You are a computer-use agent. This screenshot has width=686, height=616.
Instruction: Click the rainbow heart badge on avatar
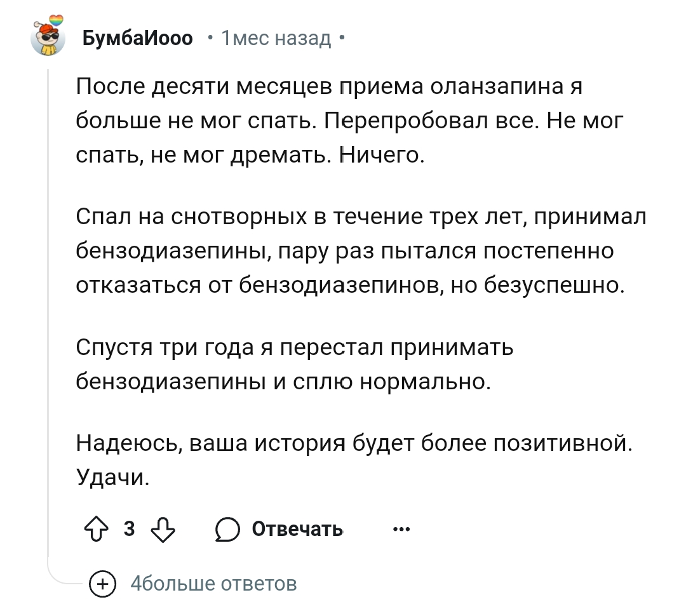[56, 20]
